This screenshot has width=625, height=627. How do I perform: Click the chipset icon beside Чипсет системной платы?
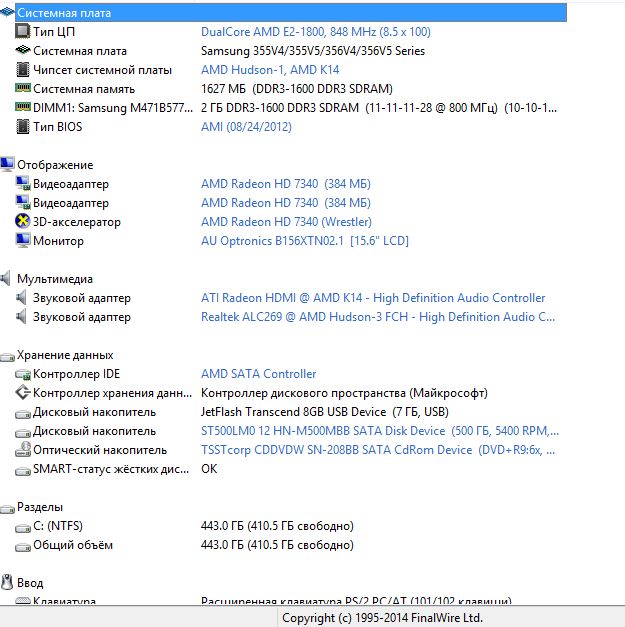(x=22, y=70)
